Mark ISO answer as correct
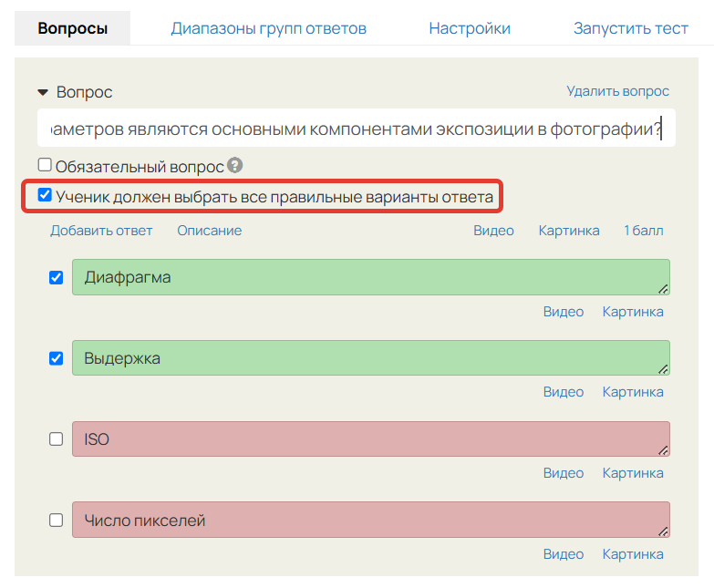The height and width of the screenshot is (588, 714). click(x=56, y=439)
